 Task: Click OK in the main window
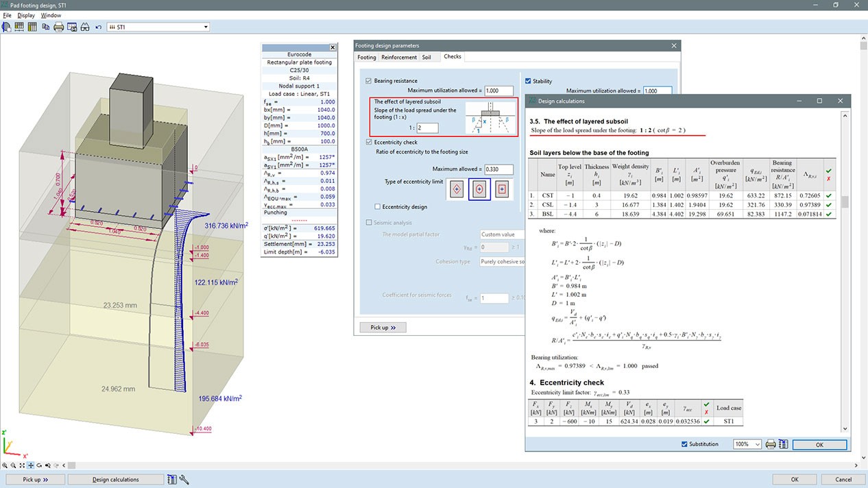pyautogui.click(x=794, y=480)
